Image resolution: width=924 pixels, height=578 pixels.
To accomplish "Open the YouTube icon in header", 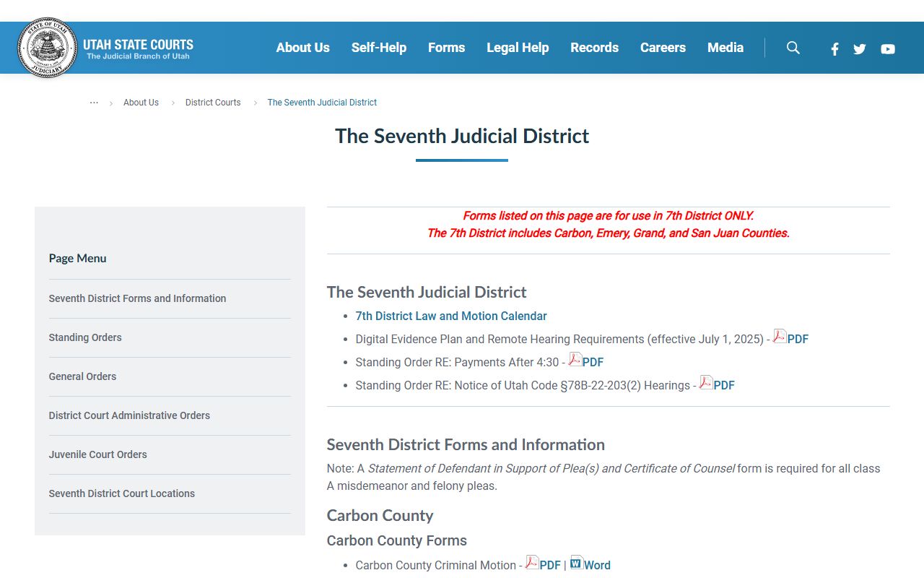I will click(x=888, y=49).
